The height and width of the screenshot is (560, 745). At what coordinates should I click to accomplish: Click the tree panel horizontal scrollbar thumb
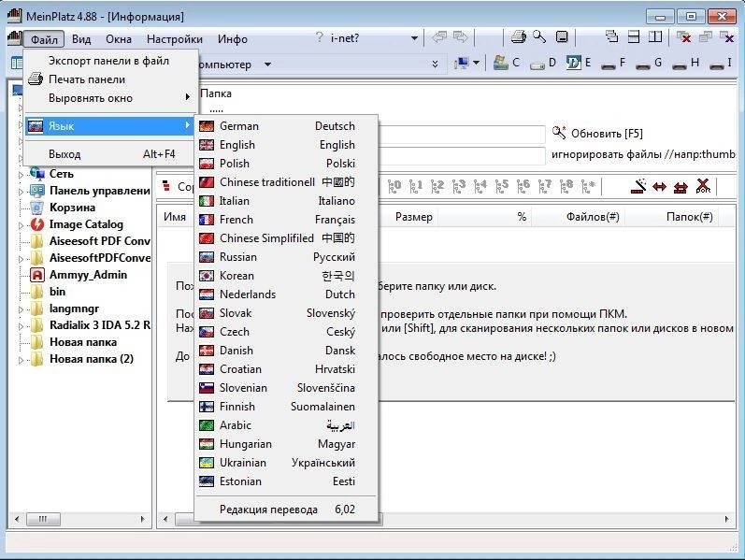tap(43, 519)
